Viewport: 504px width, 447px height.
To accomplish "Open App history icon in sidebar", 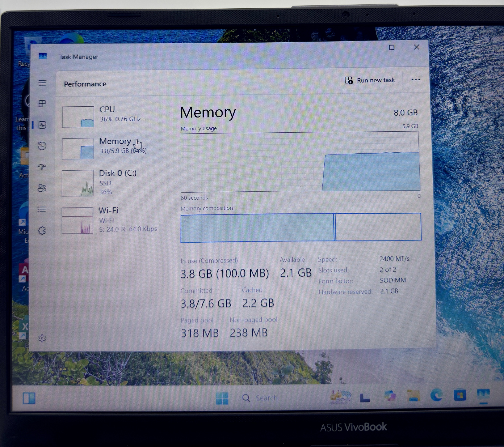I will [x=42, y=146].
